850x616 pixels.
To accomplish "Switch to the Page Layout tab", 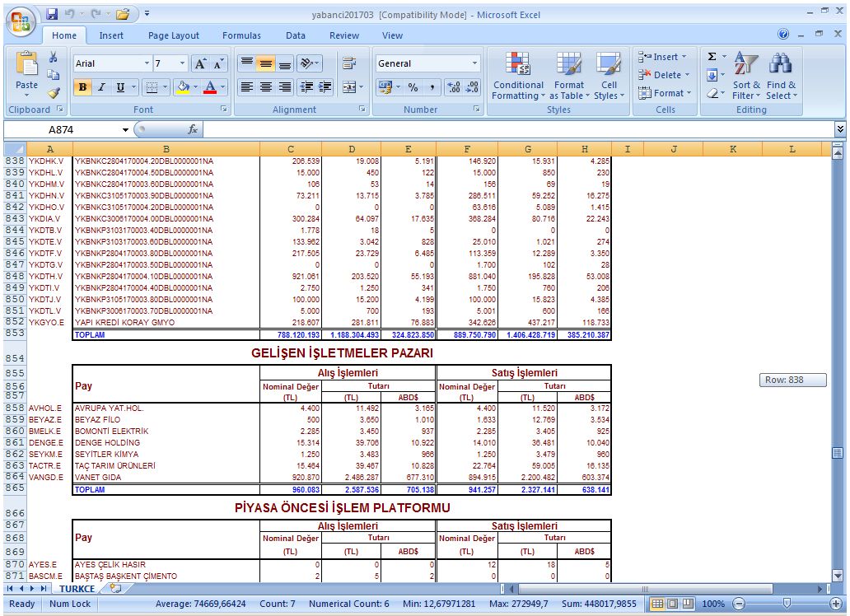I will click(x=174, y=35).
